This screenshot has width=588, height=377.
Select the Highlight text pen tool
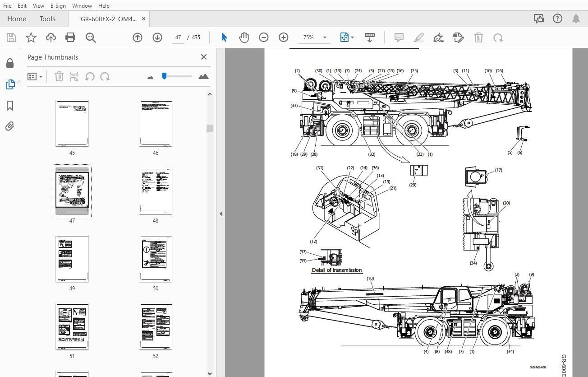(419, 37)
